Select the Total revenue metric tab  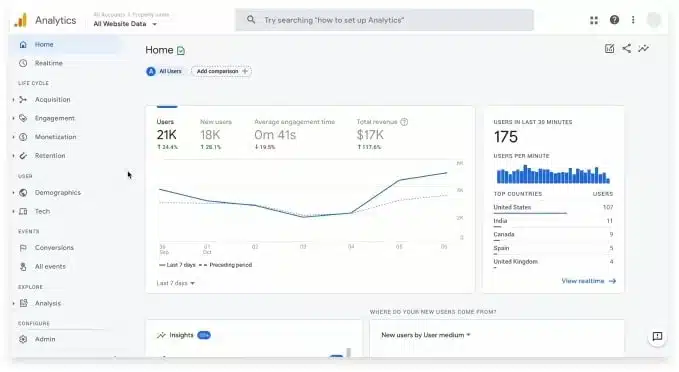pyautogui.click(x=382, y=134)
